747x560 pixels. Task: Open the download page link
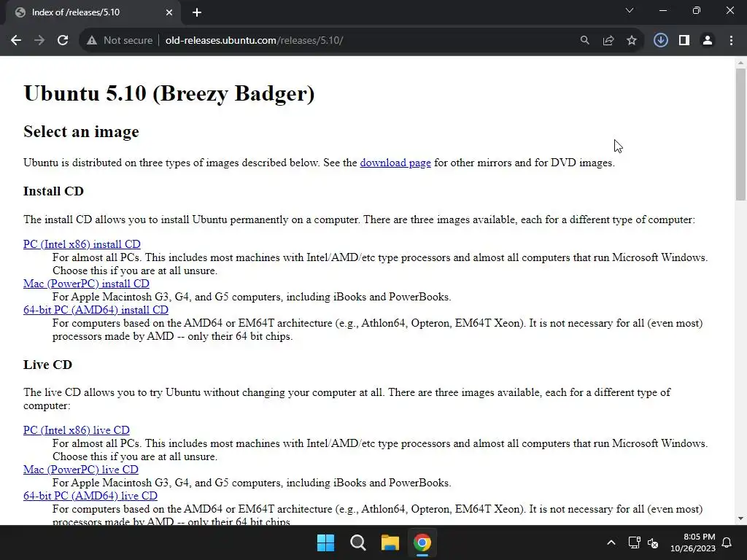click(x=395, y=163)
